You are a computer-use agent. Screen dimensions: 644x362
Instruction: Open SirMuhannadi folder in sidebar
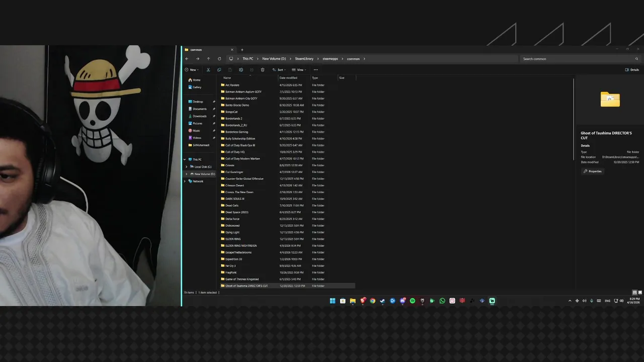pos(199,145)
